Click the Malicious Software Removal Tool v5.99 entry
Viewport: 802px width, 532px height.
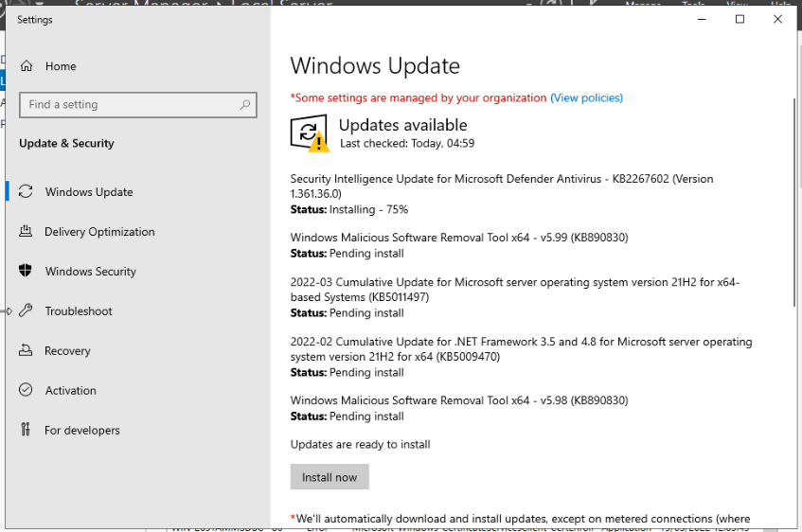(459, 238)
